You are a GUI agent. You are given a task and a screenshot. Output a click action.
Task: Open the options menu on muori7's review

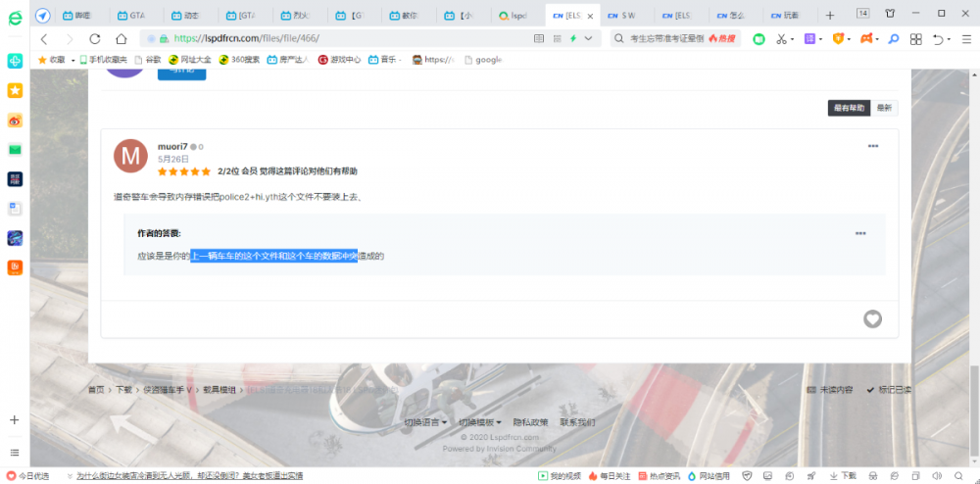873,146
